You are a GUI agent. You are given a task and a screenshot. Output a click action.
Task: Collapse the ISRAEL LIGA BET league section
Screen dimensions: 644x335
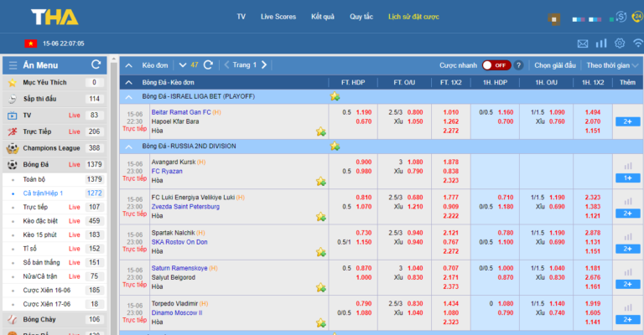pyautogui.click(x=129, y=97)
